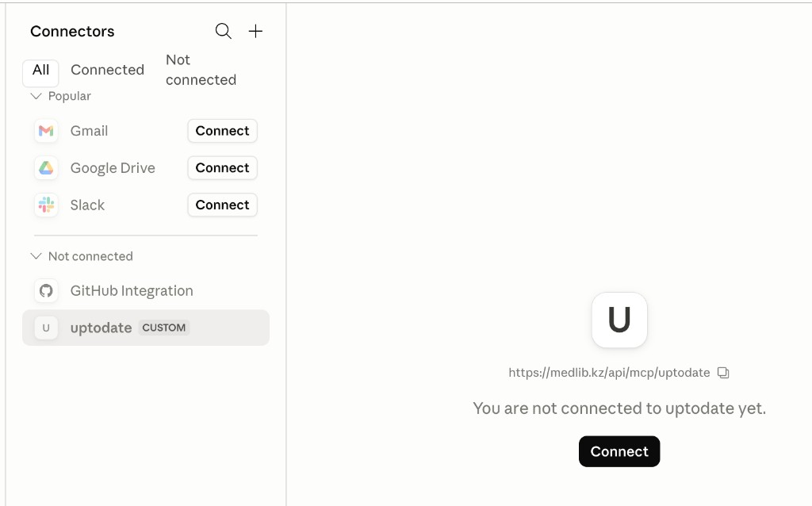The image size is (812, 506).
Task: Click the Slack logo icon
Action: [46, 205]
